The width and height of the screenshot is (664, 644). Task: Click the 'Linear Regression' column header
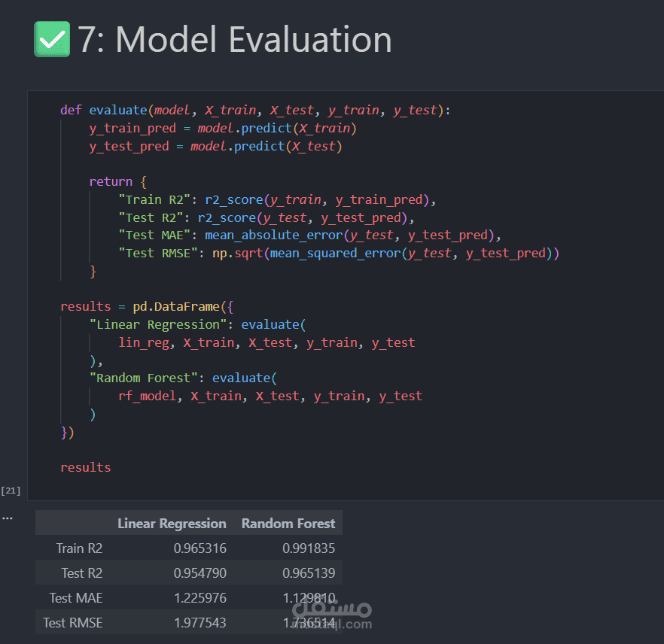172,524
